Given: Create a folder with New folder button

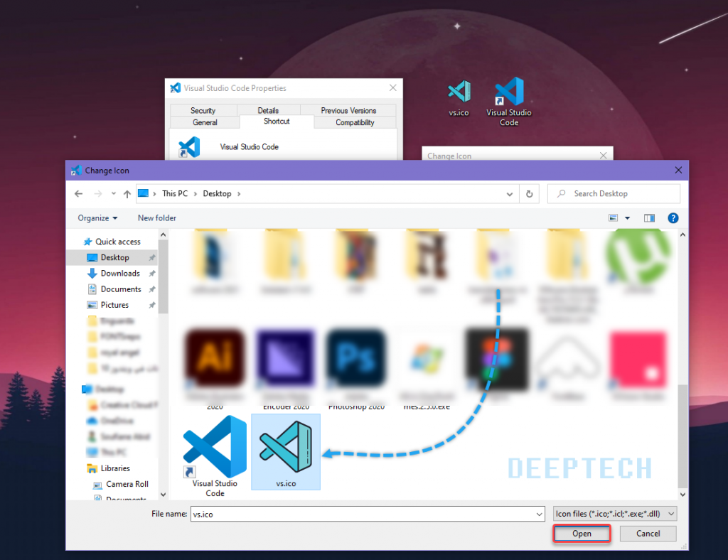Looking at the screenshot, I should click(157, 218).
